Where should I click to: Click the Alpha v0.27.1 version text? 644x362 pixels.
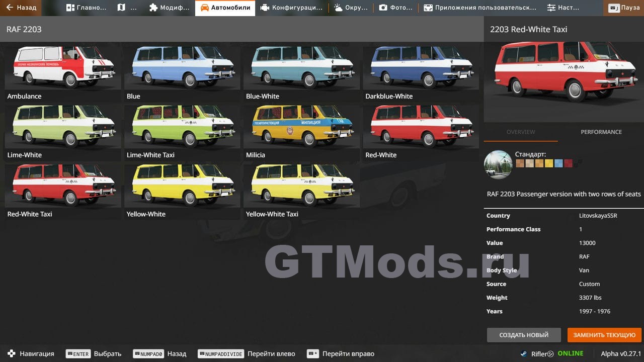[621, 353]
